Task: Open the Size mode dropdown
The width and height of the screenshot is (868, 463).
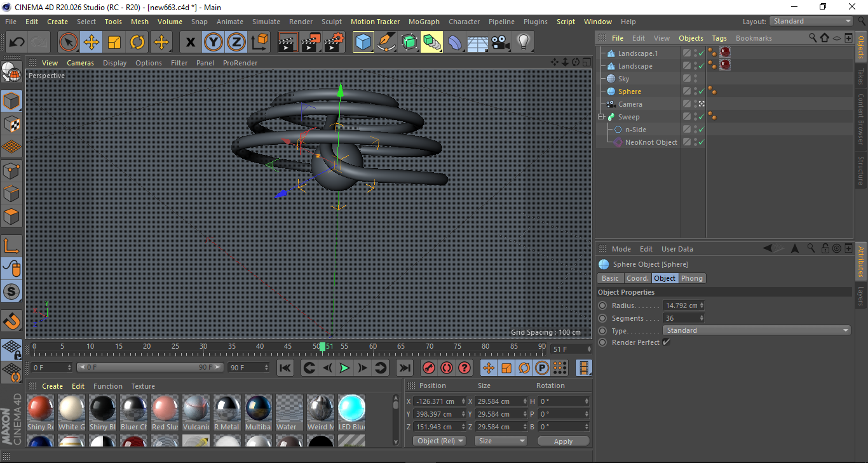Action: (501, 441)
